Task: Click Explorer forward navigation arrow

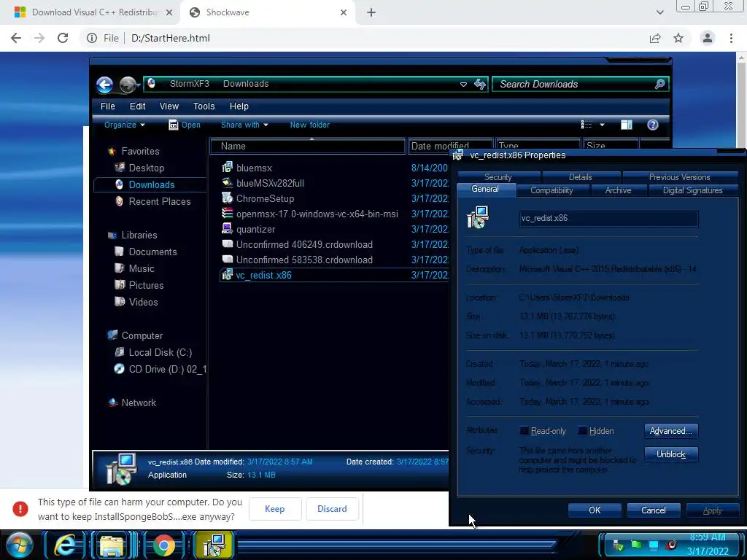Action: (x=127, y=85)
